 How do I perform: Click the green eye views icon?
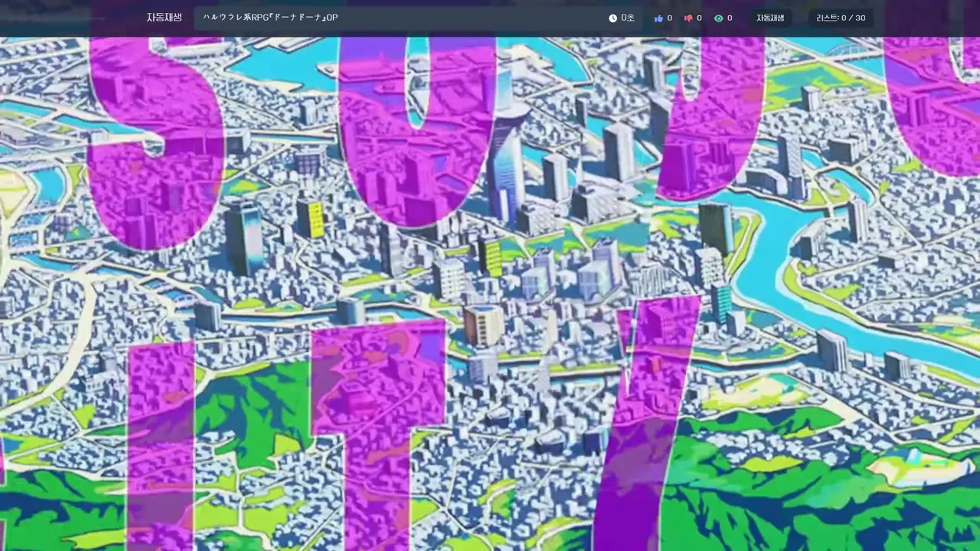click(718, 18)
